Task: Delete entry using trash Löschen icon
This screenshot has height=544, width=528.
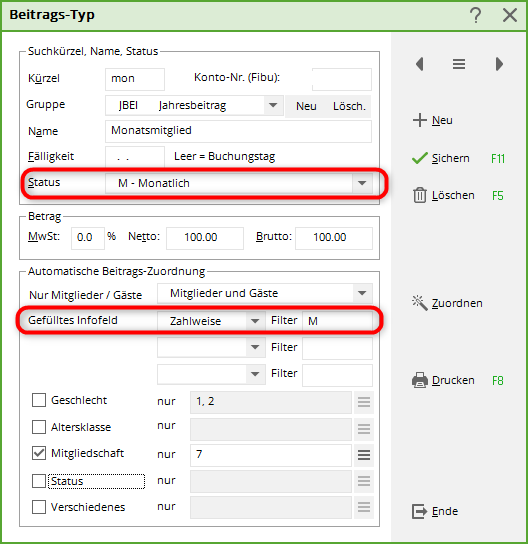Action: click(420, 195)
